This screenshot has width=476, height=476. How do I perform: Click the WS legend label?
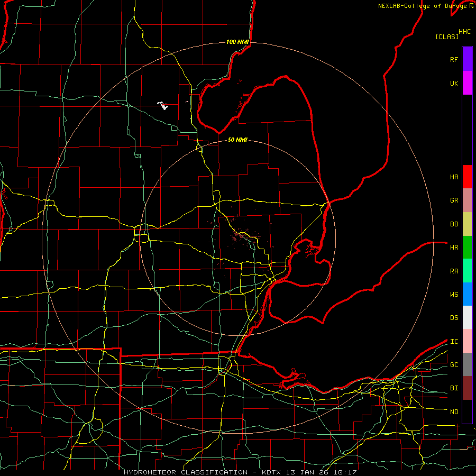tap(454, 295)
